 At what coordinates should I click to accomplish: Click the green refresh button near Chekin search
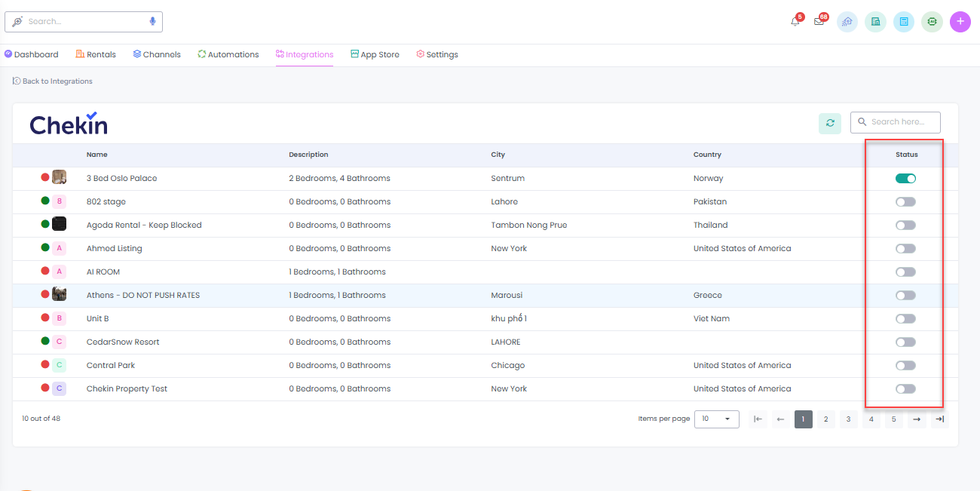(830, 123)
